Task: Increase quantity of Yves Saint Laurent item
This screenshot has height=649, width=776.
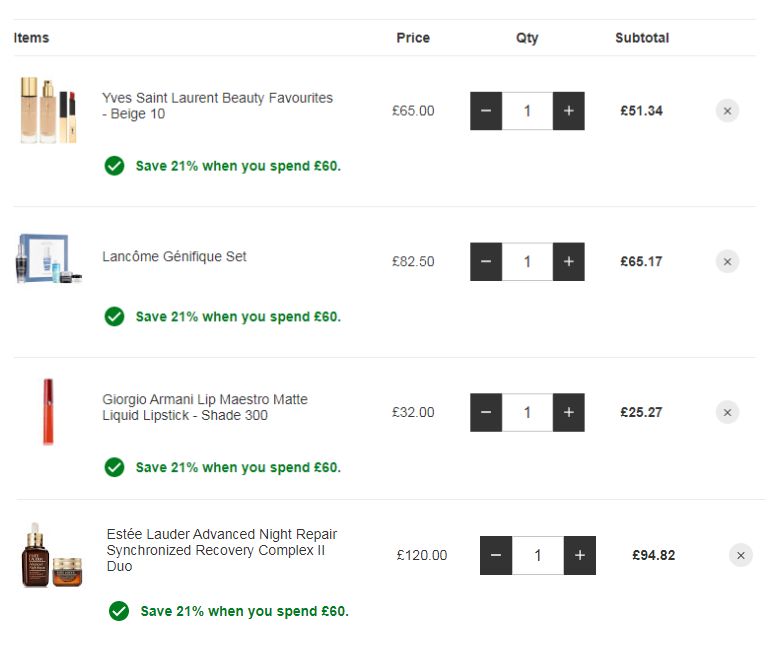Action: 568,111
